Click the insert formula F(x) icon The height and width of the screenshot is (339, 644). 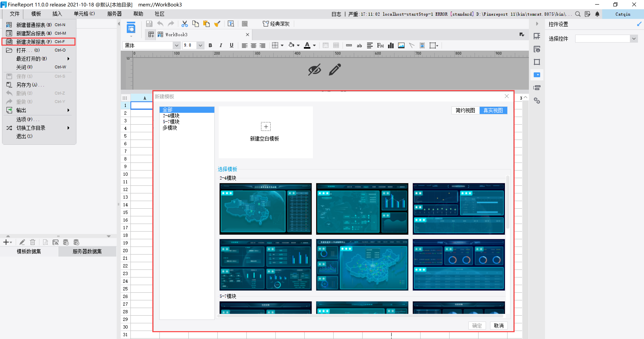click(380, 45)
